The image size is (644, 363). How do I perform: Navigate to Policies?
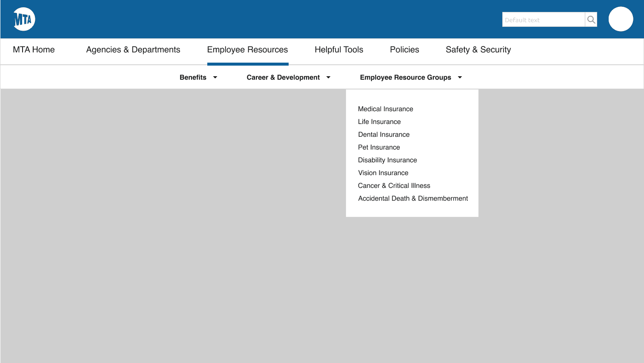point(404,49)
